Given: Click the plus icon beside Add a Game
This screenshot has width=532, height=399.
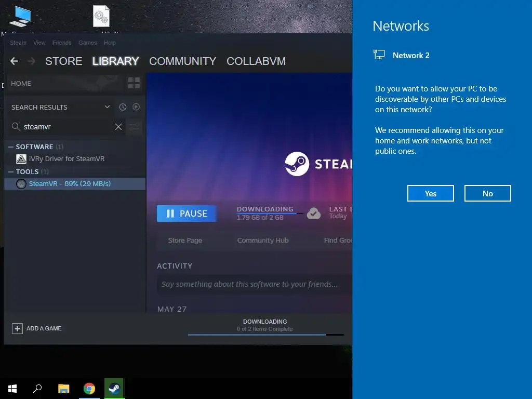Looking at the screenshot, I should click(17, 328).
